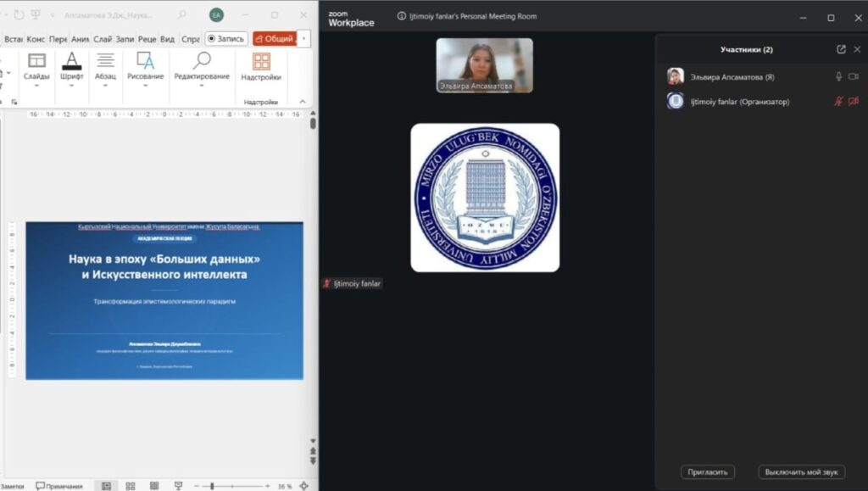The image size is (868, 491).
Task: Click the meeting info icon
Action: pos(402,16)
